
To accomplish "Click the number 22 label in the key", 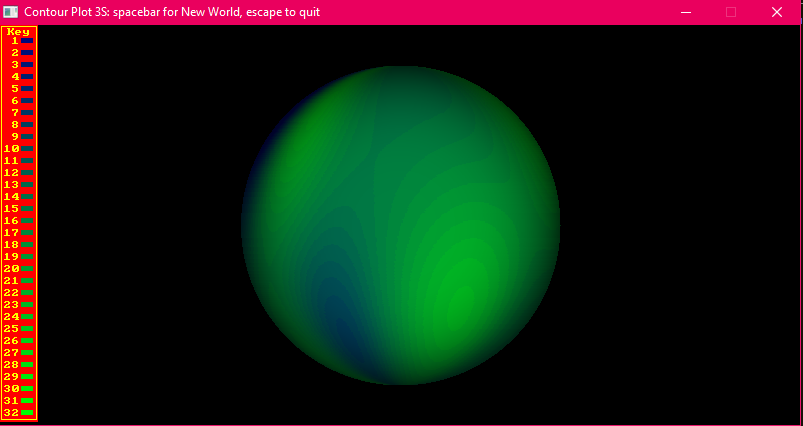I will point(12,293).
